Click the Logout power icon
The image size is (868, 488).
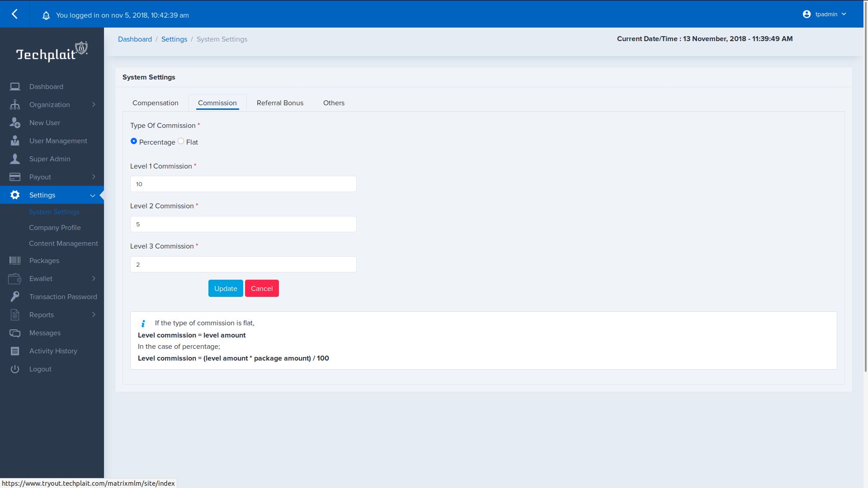(15, 369)
